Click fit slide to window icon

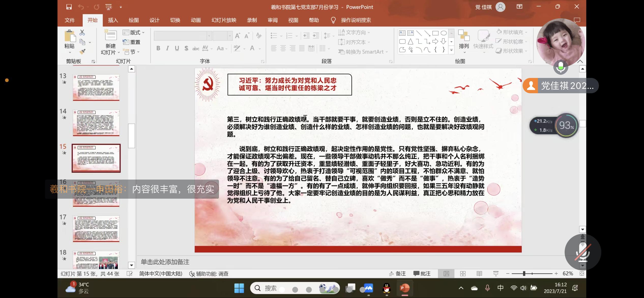point(581,274)
